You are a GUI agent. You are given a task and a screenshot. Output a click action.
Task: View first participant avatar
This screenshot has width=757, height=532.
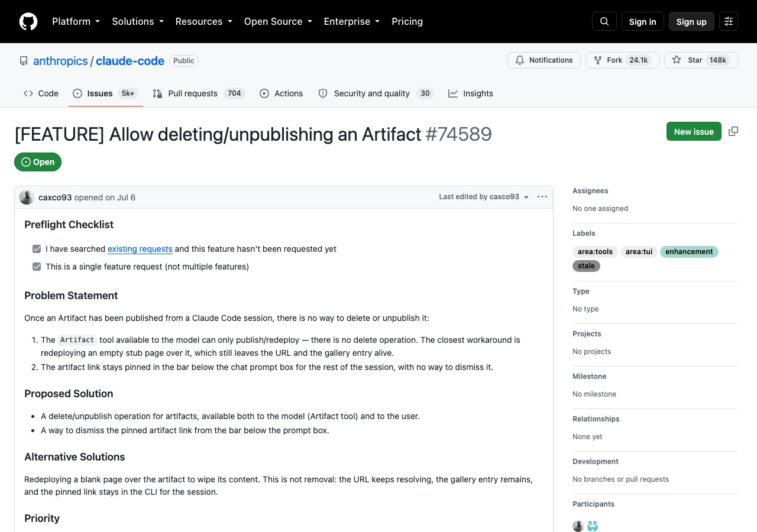click(x=578, y=526)
